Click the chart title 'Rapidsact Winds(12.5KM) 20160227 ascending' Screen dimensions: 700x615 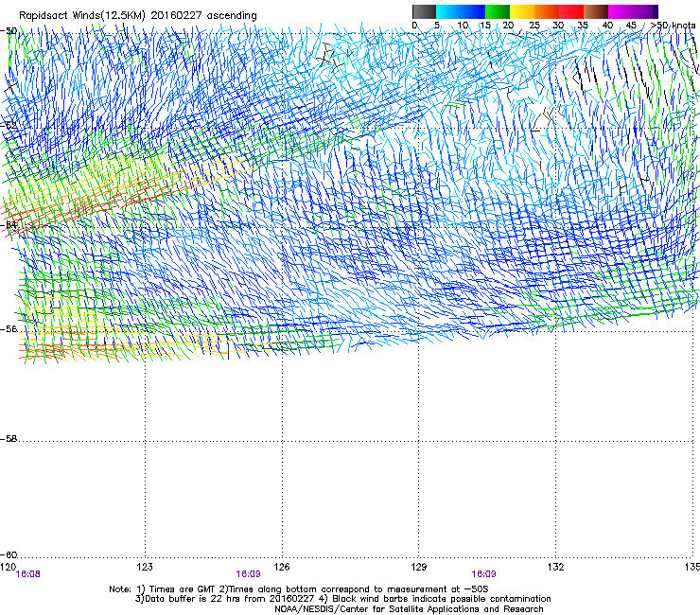click(138, 16)
